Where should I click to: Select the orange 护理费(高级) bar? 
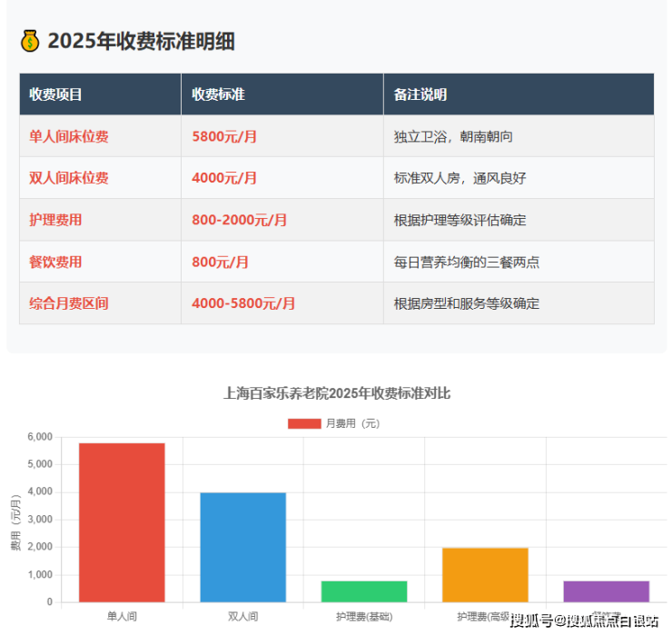click(485, 574)
